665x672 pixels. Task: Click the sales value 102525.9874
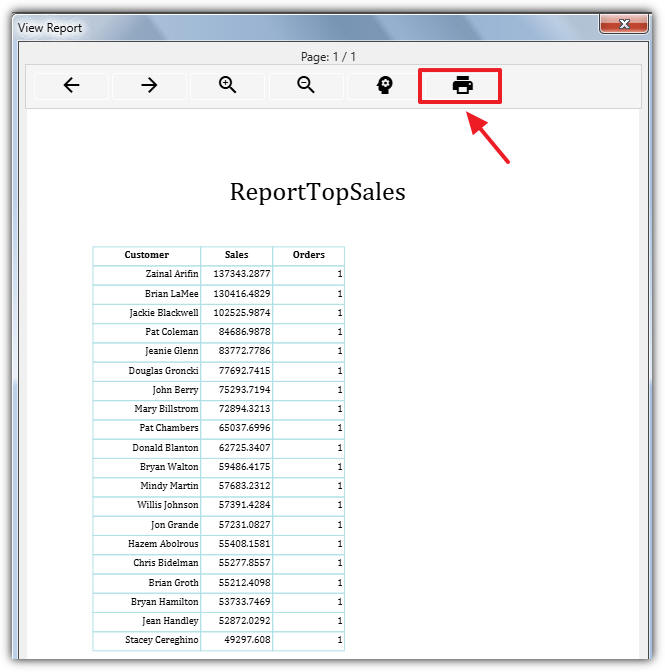tap(242, 313)
